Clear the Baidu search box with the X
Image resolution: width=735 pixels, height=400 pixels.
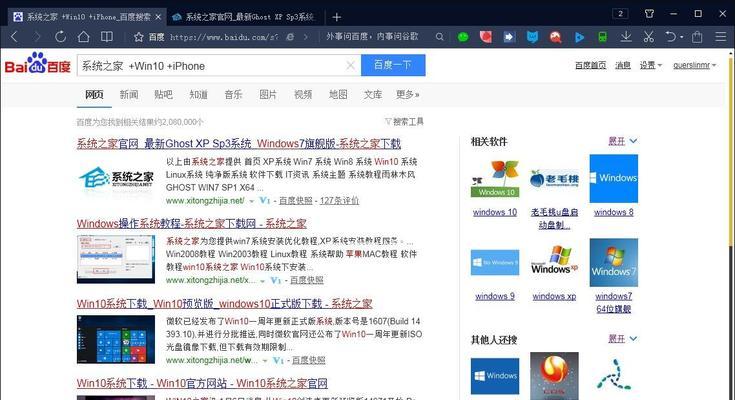click(350, 66)
